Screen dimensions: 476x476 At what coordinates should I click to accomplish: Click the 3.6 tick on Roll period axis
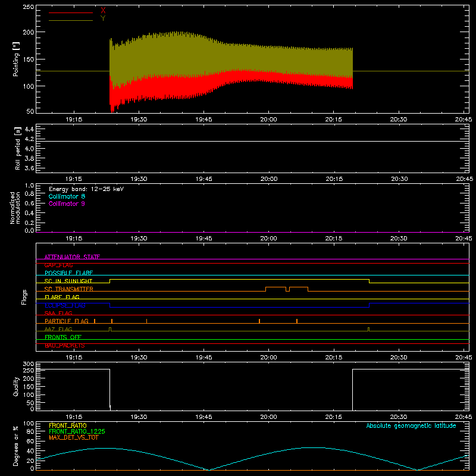click(x=29, y=168)
